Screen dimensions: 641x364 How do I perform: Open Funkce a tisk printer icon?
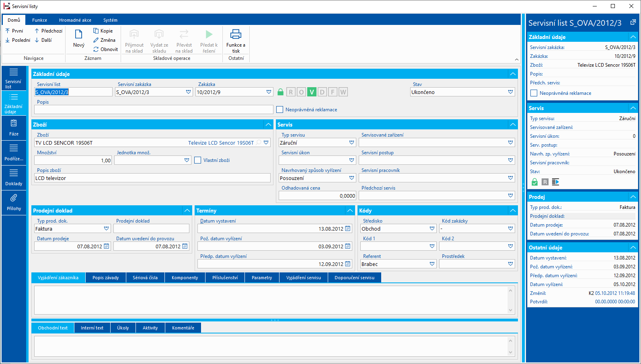click(x=236, y=35)
